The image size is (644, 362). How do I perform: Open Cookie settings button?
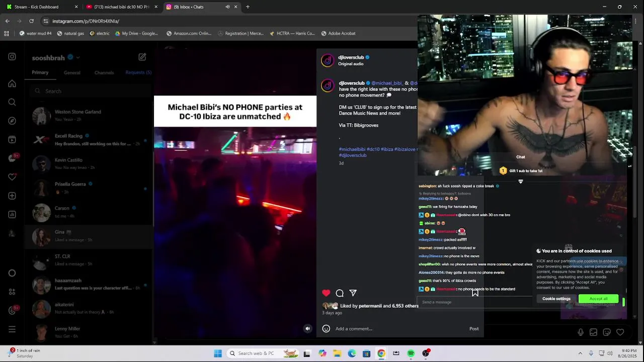556,299
